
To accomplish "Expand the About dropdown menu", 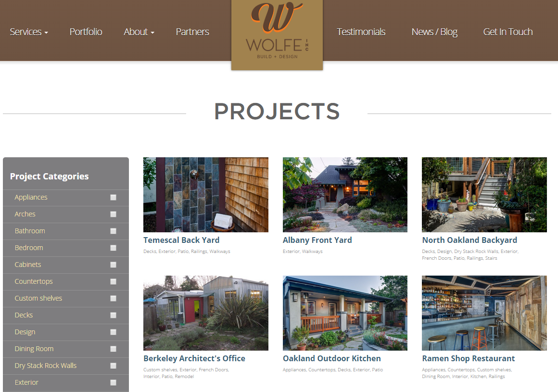I will (x=139, y=32).
